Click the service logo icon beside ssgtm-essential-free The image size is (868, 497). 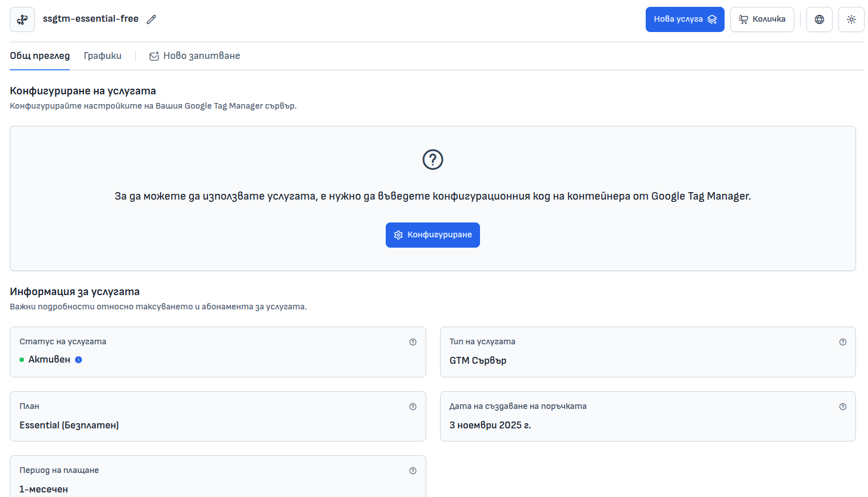[22, 19]
